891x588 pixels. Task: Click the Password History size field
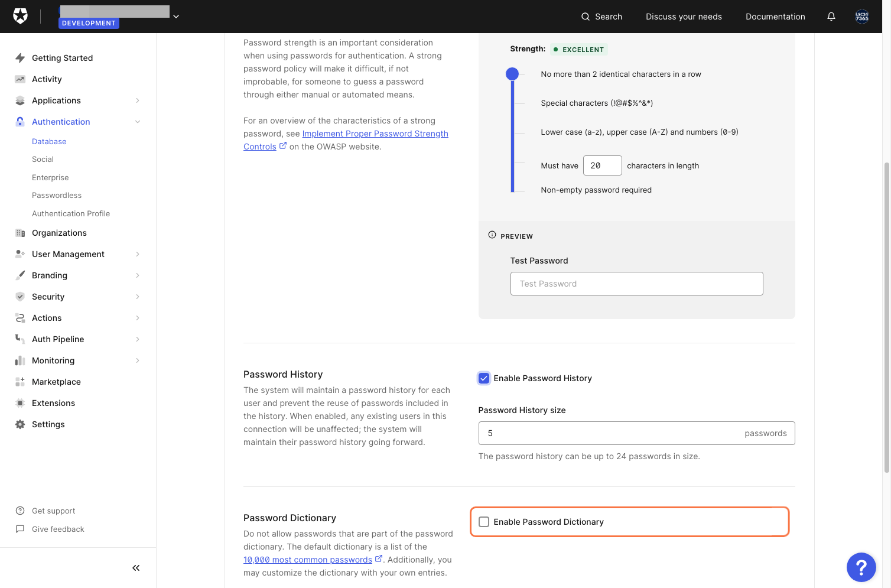point(636,433)
